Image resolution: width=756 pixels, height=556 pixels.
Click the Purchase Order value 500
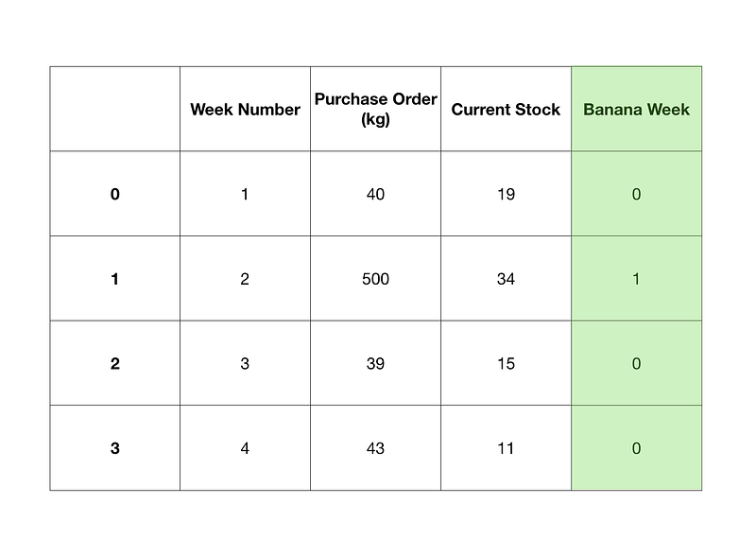pos(375,279)
